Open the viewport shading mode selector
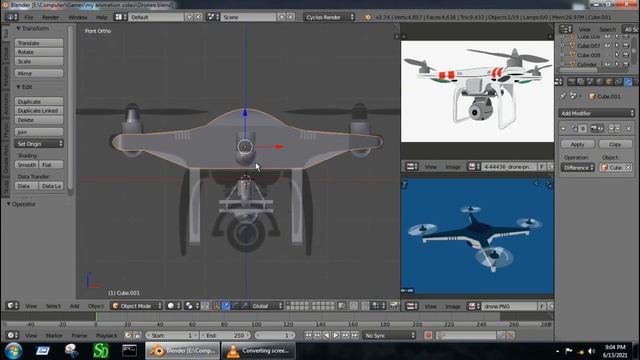The image size is (640, 360). (x=173, y=306)
